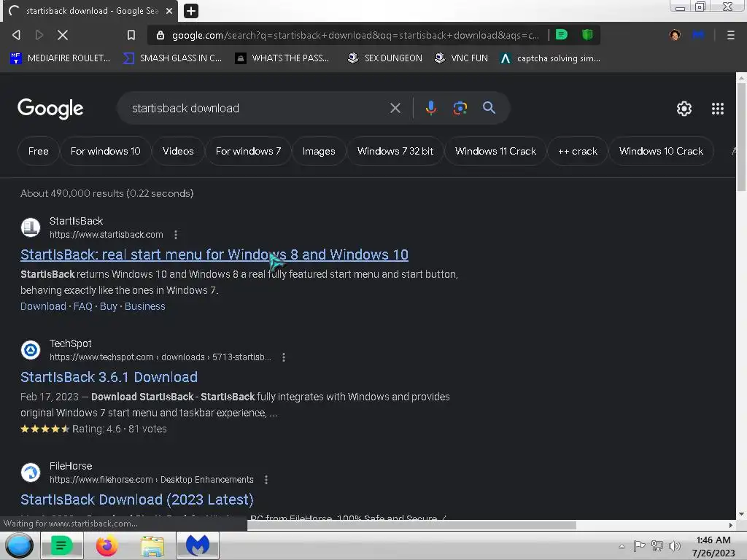747x560 pixels.
Task: Click the horizontal scrollbar at the bottom
Action: [x=411, y=525]
